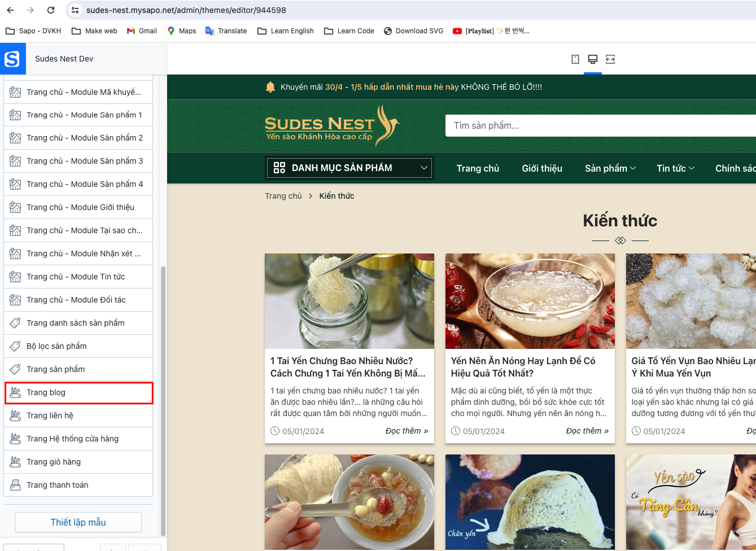756x551 pixels.
Task: Open YouTube Playlist bookmark
Action: point(491,31)
